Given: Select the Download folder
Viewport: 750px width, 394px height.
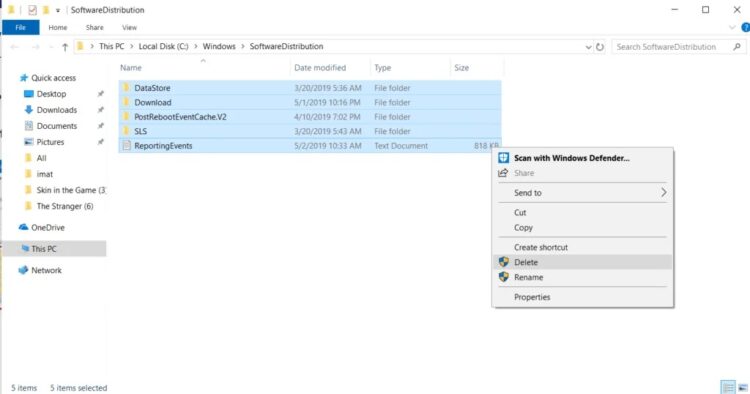Looking at the screenshot, I should 310,102.
